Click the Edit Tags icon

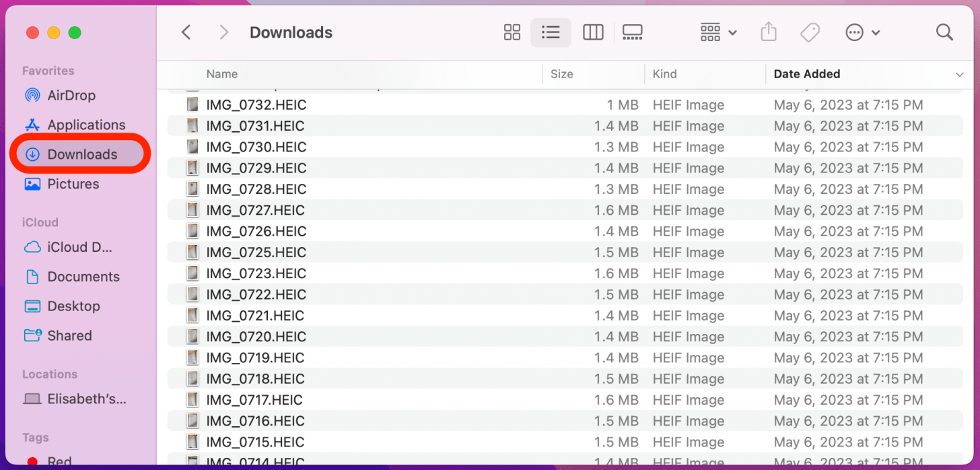(810, 32)
